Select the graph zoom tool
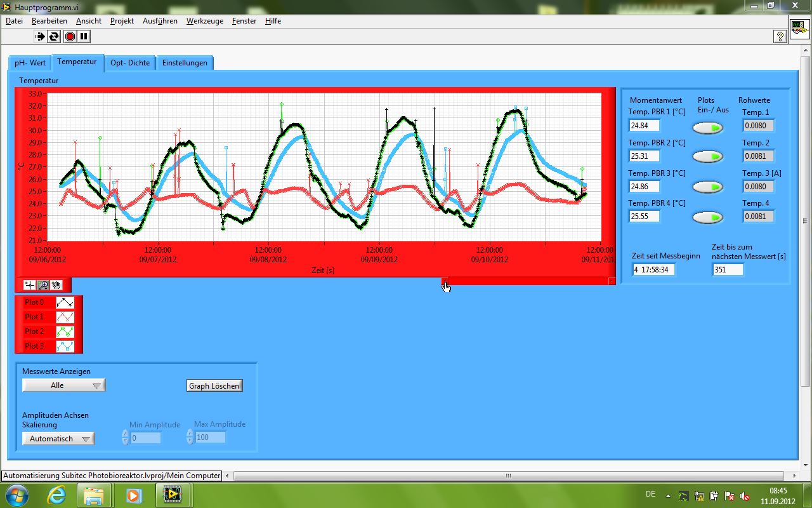812x508 pixels. tap(43, 285)
